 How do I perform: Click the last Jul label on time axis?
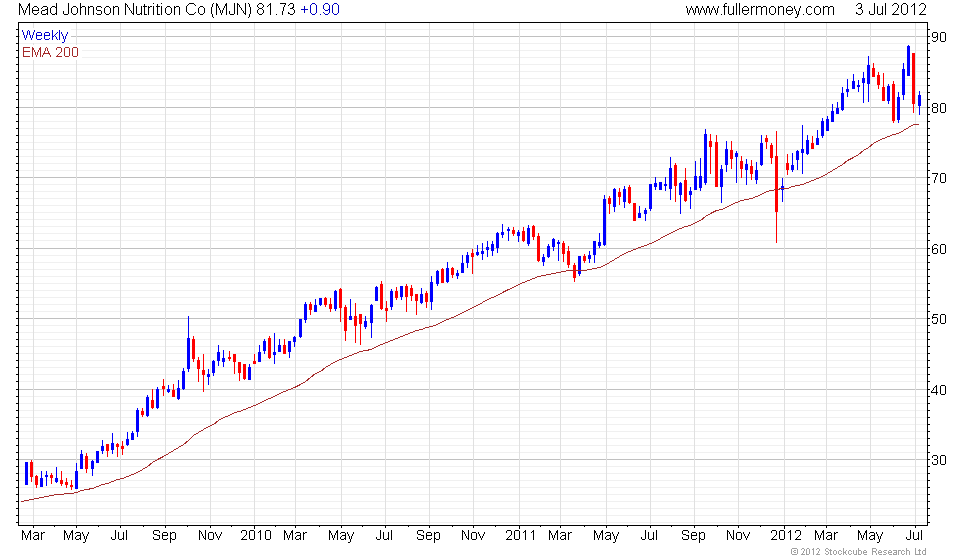(x=914, y=536)
